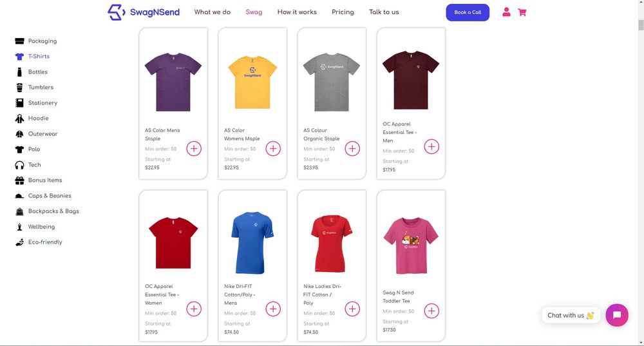Select the Wellbeing category link
Viewport: 644px width, 346px height.
coord(41,227)
